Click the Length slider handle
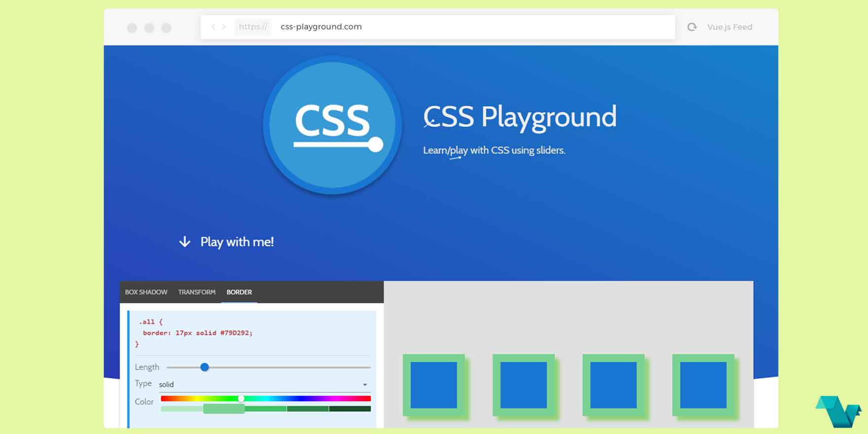This screenshot has height=434, width=868. [205, 367]
